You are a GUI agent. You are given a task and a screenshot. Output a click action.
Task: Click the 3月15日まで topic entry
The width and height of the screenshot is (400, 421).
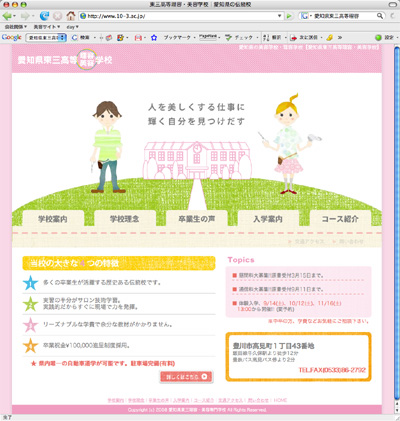pyautogui.click(x=278, y=276)
